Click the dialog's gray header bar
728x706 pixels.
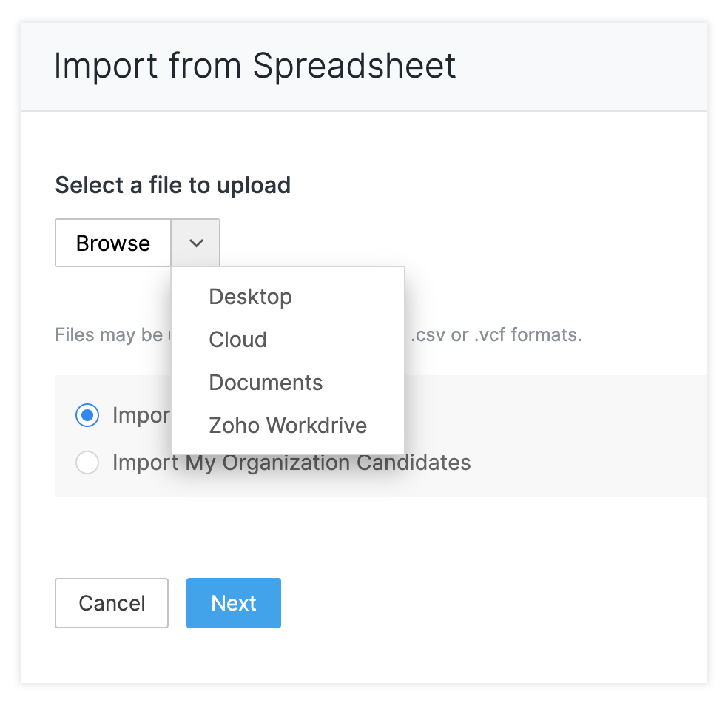pyautogui.click(x=577, y=67)
